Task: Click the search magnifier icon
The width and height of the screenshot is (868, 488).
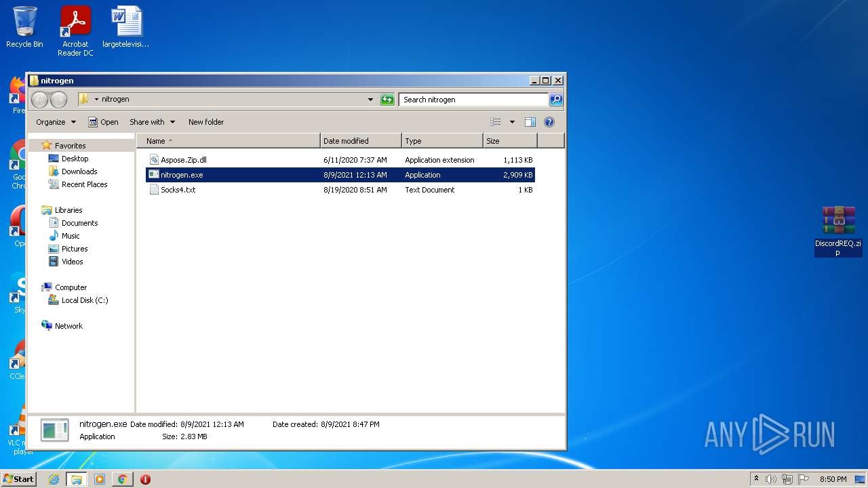Action: click(x=555, y=100)
